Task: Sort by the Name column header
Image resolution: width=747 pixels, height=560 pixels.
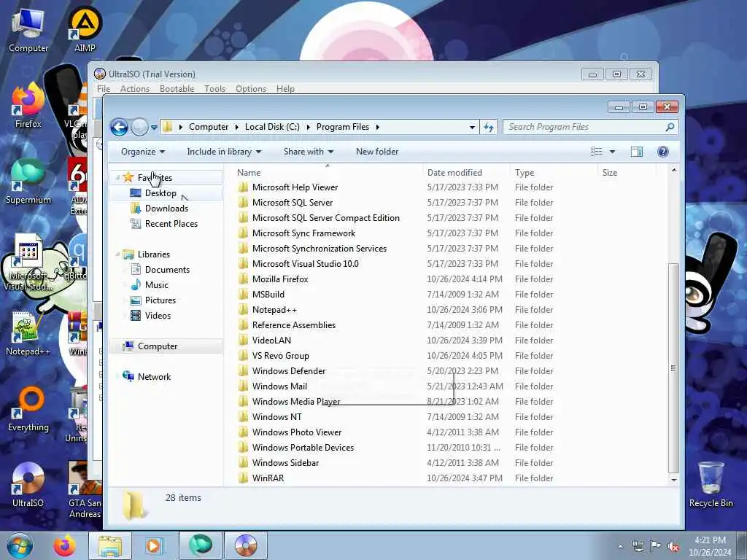Action: 328,172
